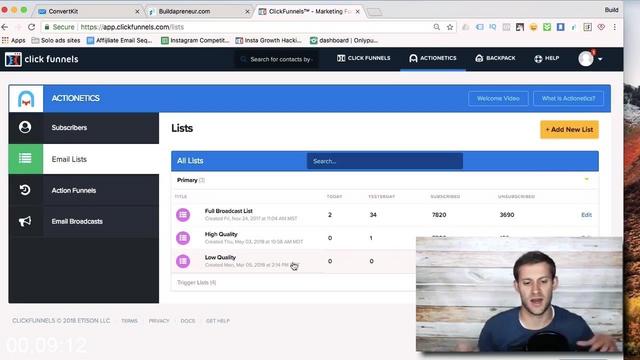
Task: Open the Click Funnels nav menu
Action: 363,58
